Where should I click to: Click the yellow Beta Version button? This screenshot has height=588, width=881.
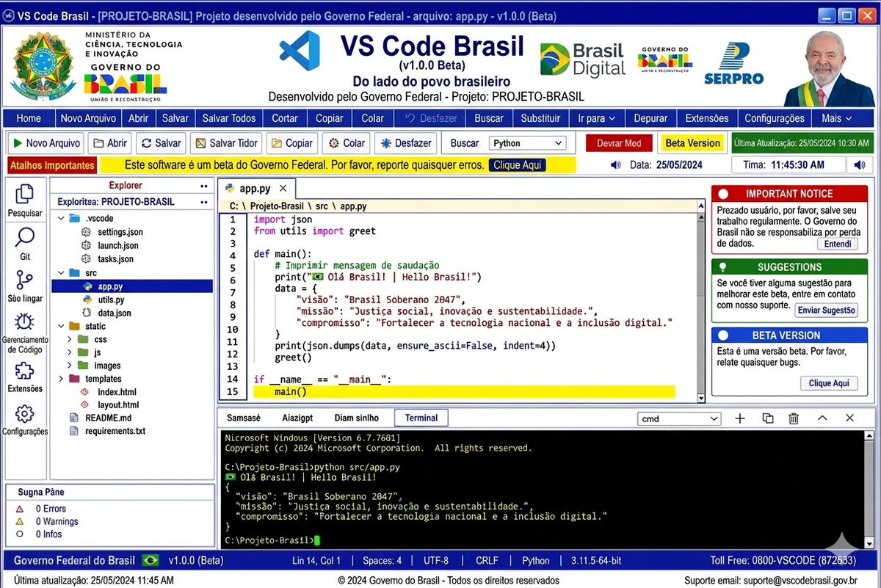(692, 143)
